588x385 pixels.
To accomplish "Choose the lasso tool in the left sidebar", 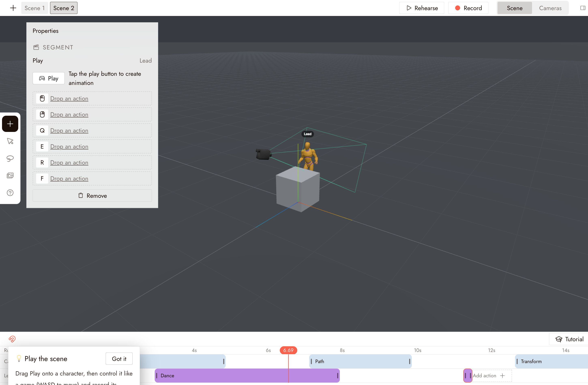I will pos(10,158).
